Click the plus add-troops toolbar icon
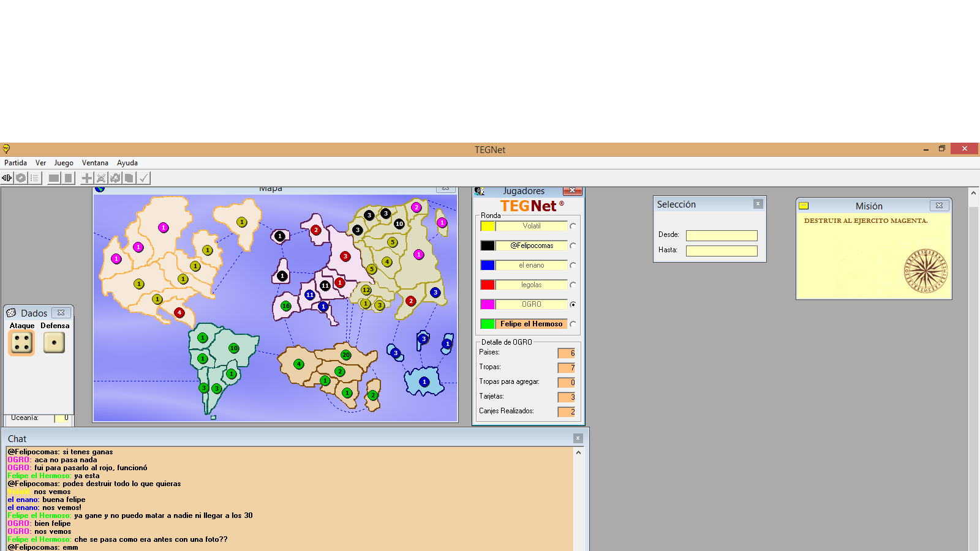980x551 pixels. pyautogui.click(x=87, y=178)
